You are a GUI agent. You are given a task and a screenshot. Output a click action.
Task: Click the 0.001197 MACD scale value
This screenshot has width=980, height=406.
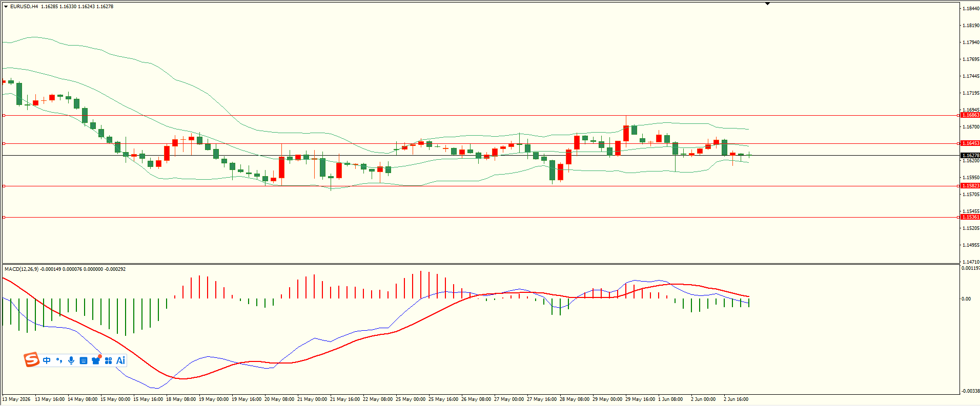point(970,268)
